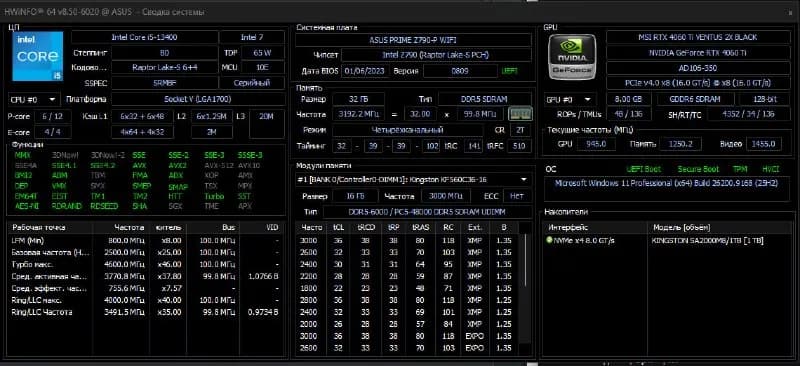Click the 16 ГБ module size field
The image size is (800, 366).
pos(356,196)
